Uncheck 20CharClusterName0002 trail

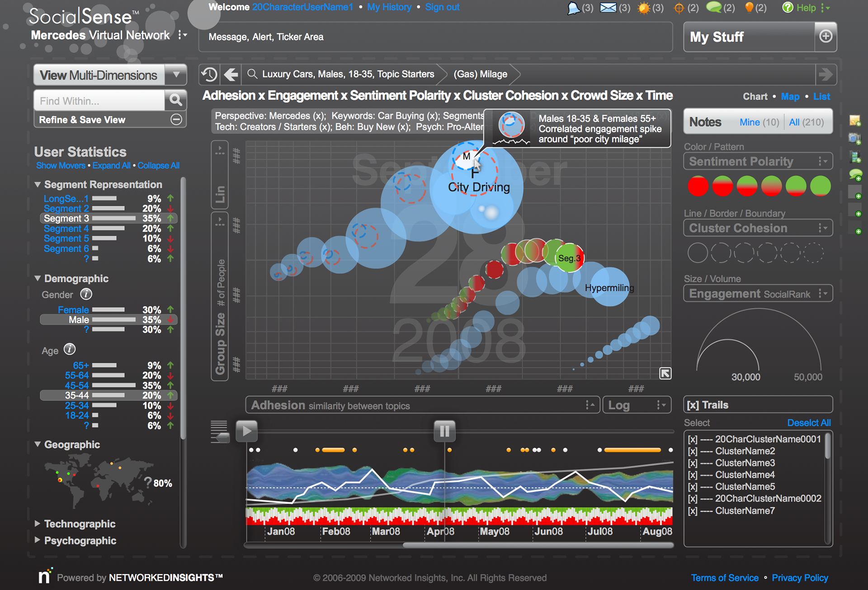[x=692, y=499]
